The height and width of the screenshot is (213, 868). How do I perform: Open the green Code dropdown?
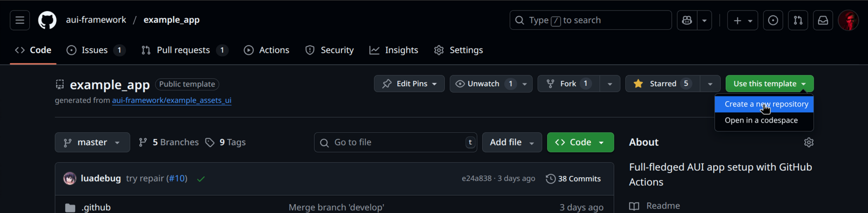tap(580, 142)
